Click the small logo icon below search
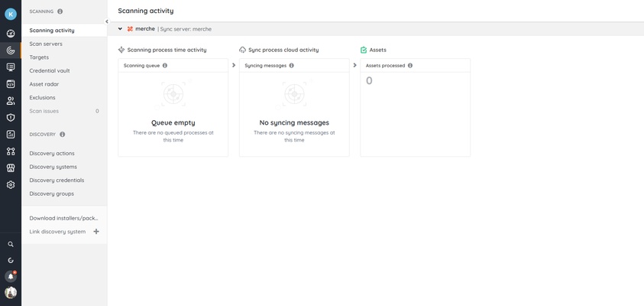644x306 pixels. point(11,260)
